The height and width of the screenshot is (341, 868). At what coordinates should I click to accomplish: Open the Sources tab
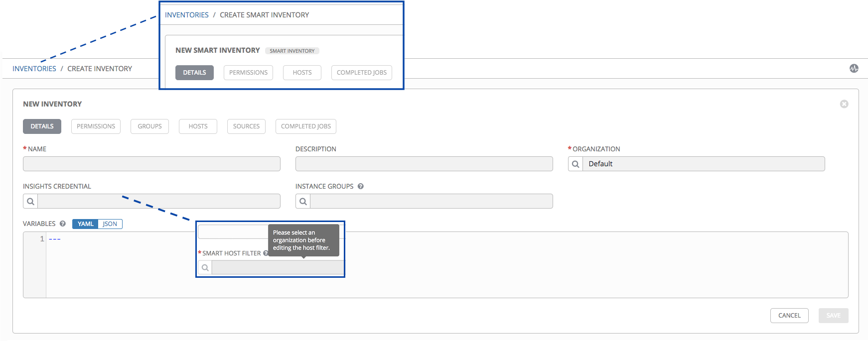(246, 126)
